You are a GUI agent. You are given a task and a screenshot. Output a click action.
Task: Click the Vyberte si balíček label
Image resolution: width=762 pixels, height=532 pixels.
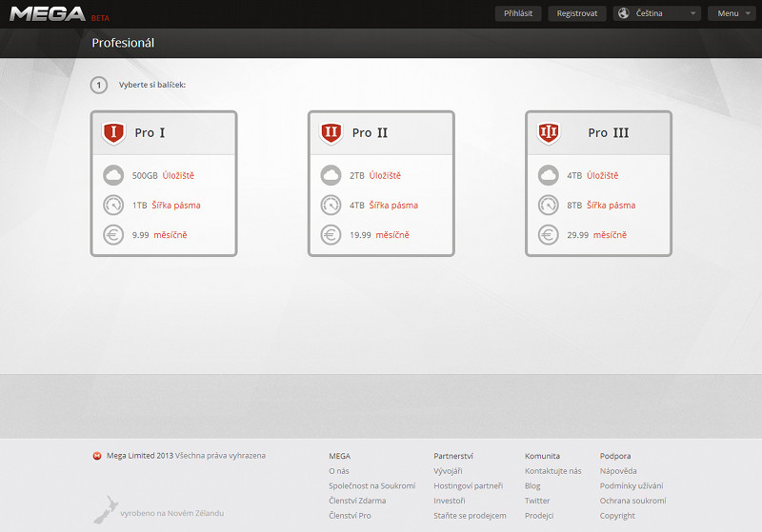point(152,85)
